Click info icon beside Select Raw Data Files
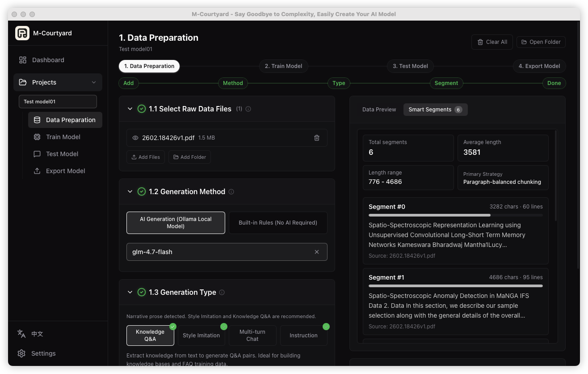Image resolution: width=588 pixels, height=374 pixels. (248, 109)
